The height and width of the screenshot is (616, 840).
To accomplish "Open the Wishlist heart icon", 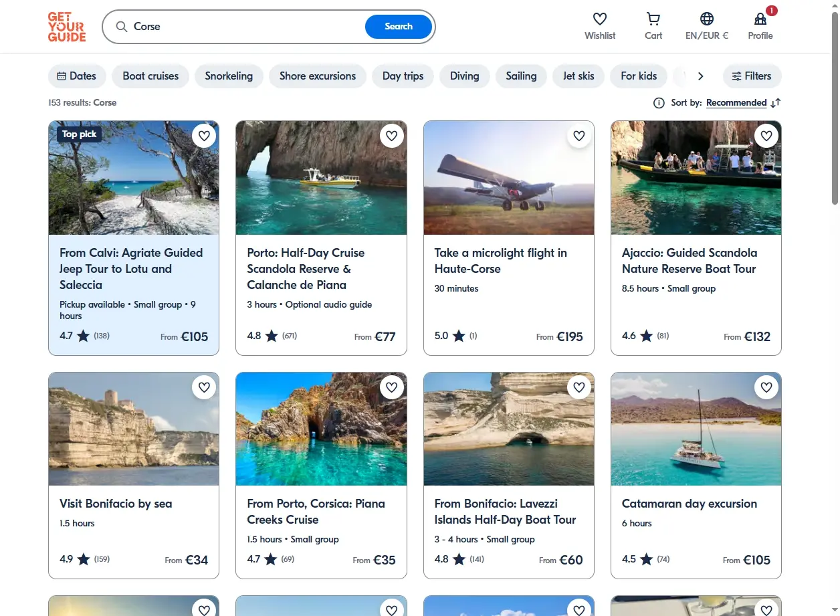I will (x=600, y=19).
